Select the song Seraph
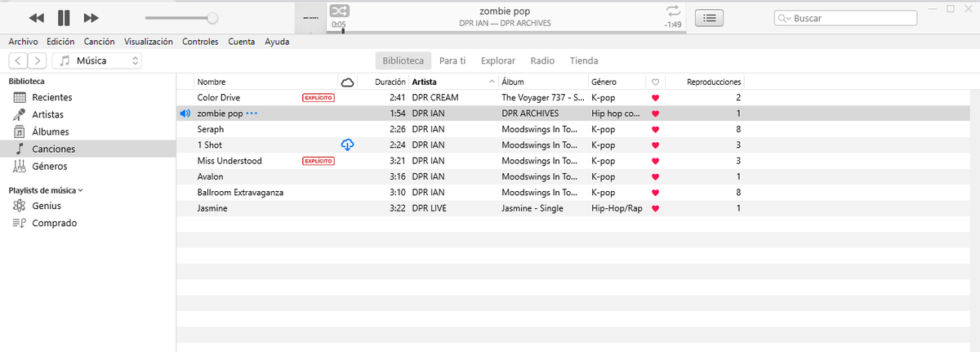The width and height of the screenshot is (980, 352). tap(211, 129)
